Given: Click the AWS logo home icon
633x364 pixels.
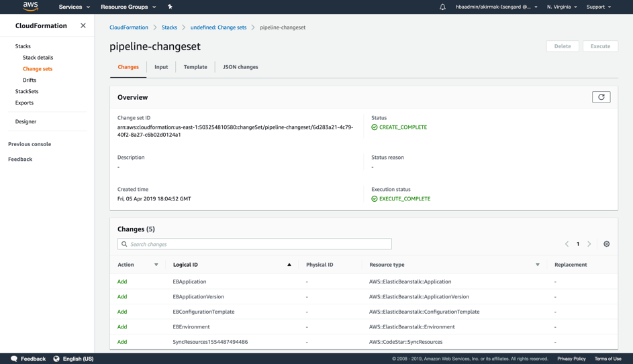Looking at the screenshot, I should click(31, 7).
